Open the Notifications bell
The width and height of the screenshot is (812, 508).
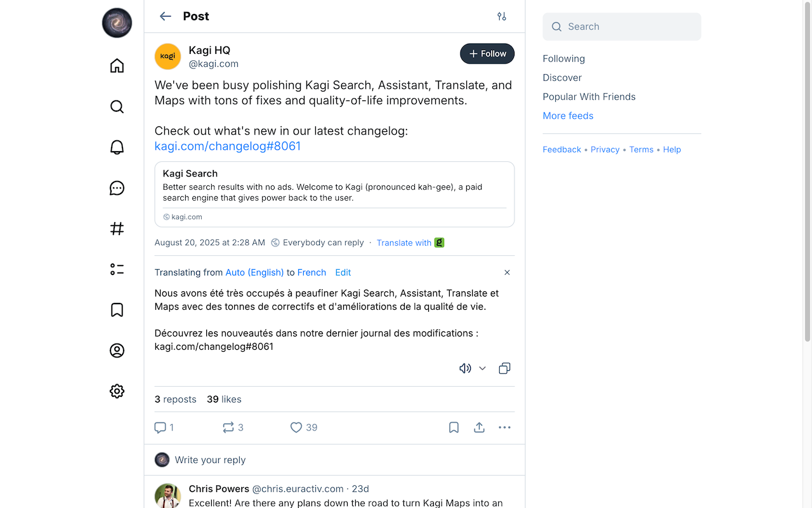(117, 147)
